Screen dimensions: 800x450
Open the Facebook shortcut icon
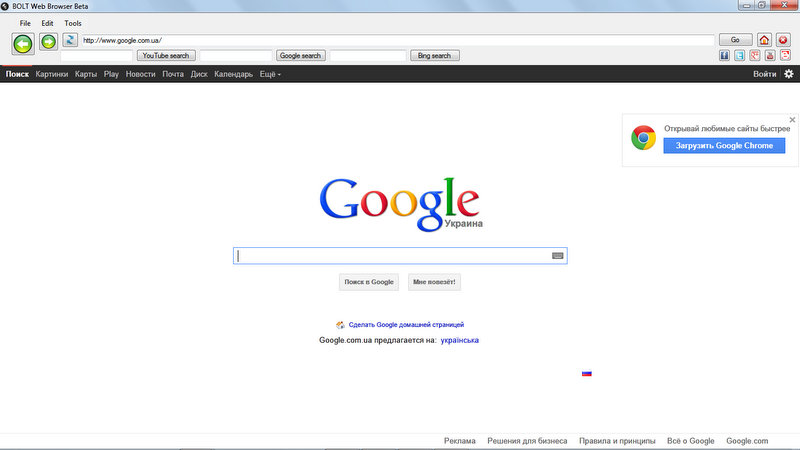(724, 56)
